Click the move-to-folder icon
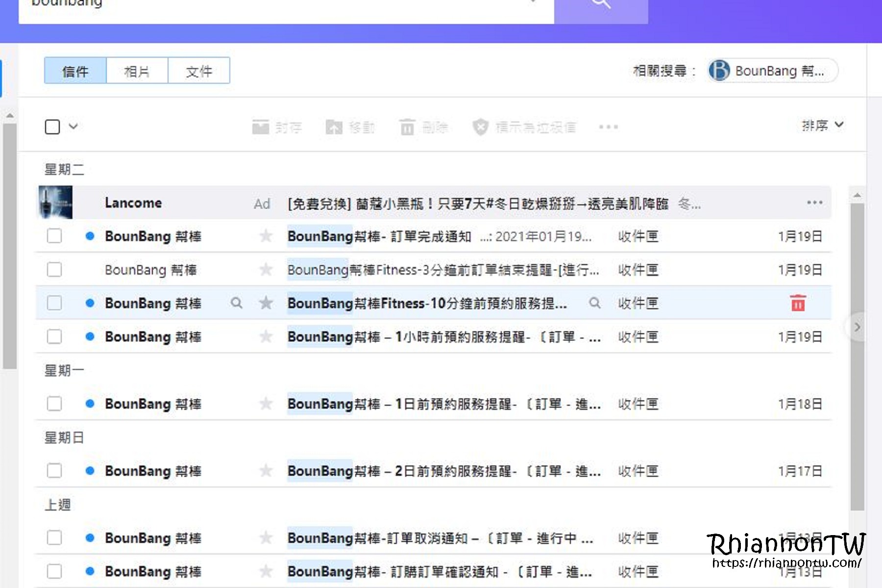The image size is (882, 588). coord(334,127)
